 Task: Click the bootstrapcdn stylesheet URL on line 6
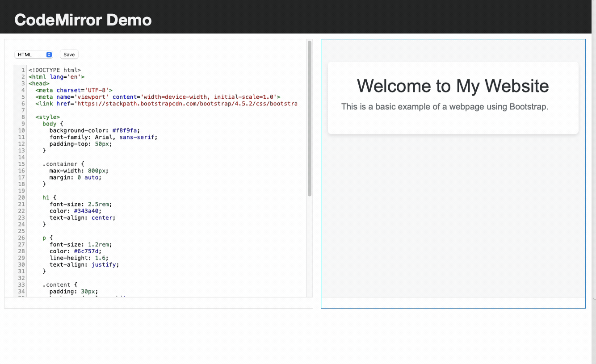[188, 104]
